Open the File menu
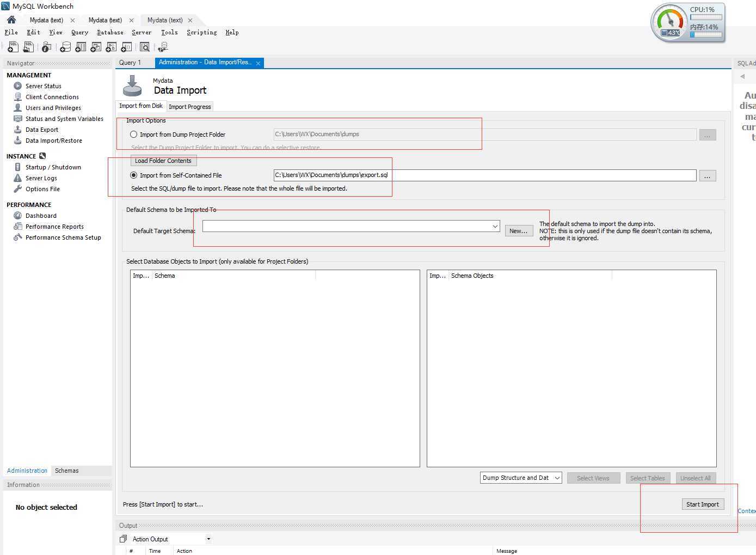The image size is (756, 555). (11, 32)
